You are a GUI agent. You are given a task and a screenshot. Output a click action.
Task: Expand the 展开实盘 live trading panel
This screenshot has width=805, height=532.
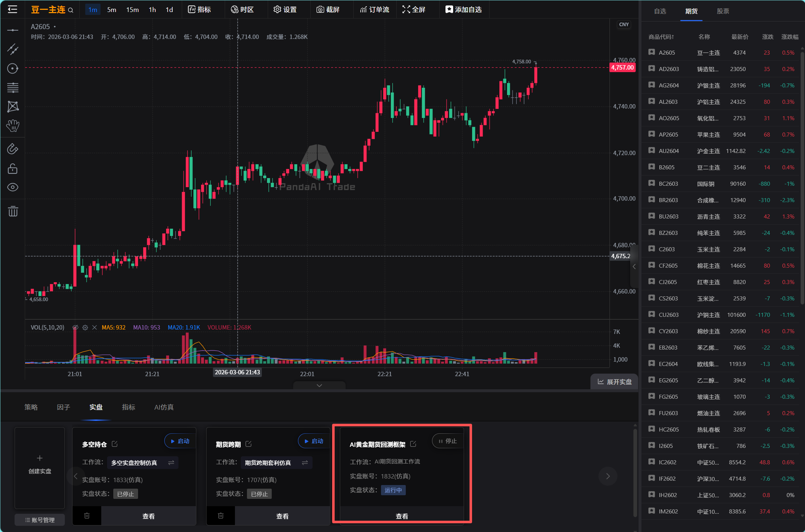[614, 382]
